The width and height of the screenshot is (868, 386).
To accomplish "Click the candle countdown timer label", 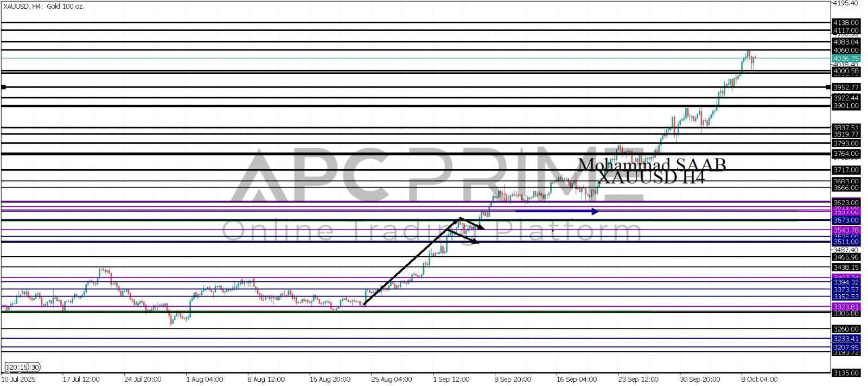I will pos(22,368).
